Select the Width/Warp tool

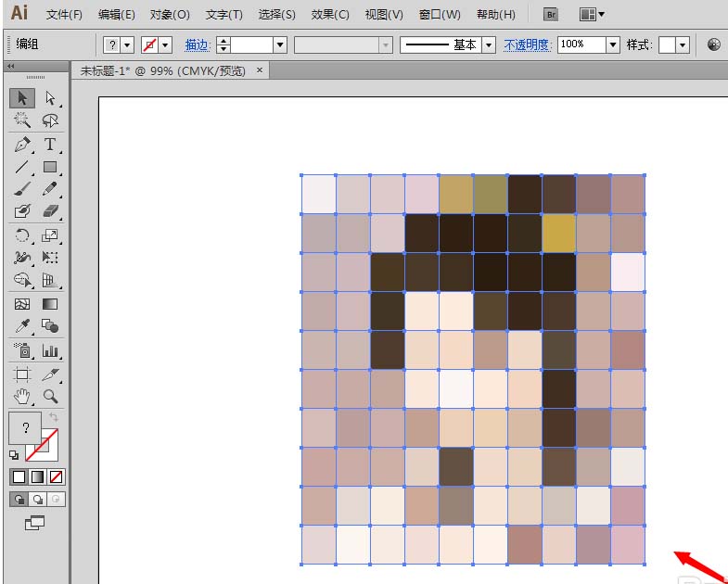[22, 257]
